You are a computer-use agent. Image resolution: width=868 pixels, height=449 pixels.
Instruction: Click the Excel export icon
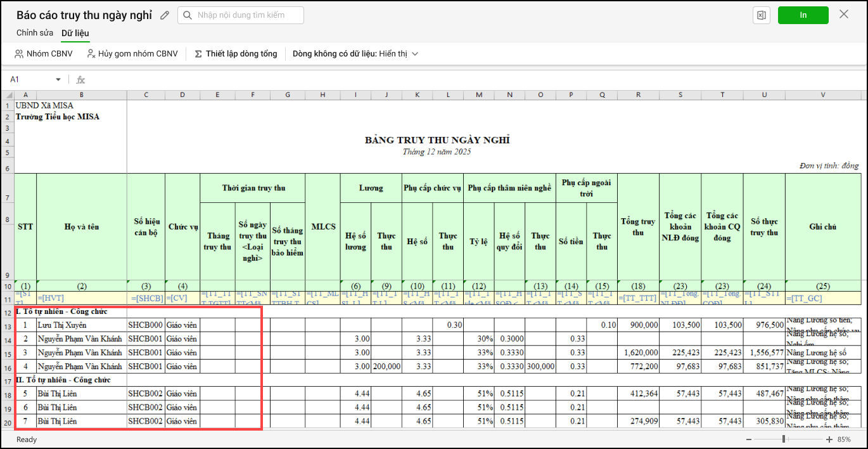click(x=761, y=15)
